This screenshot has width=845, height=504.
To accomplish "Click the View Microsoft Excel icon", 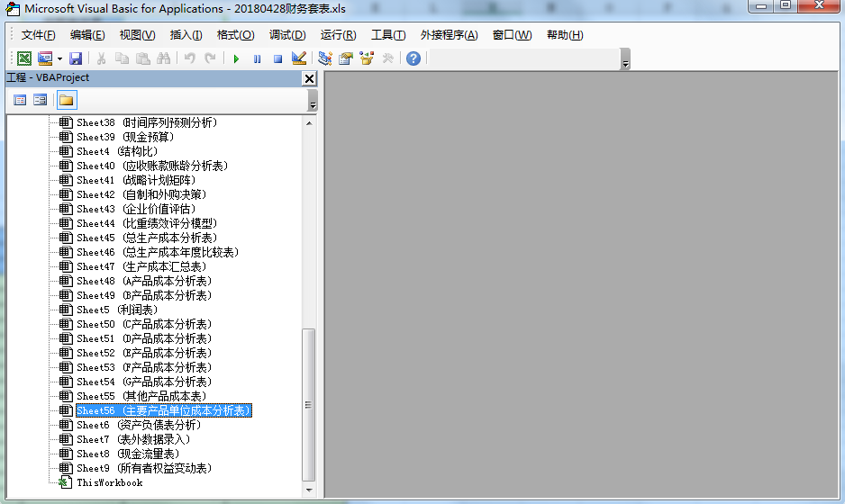I will point(24,58).
